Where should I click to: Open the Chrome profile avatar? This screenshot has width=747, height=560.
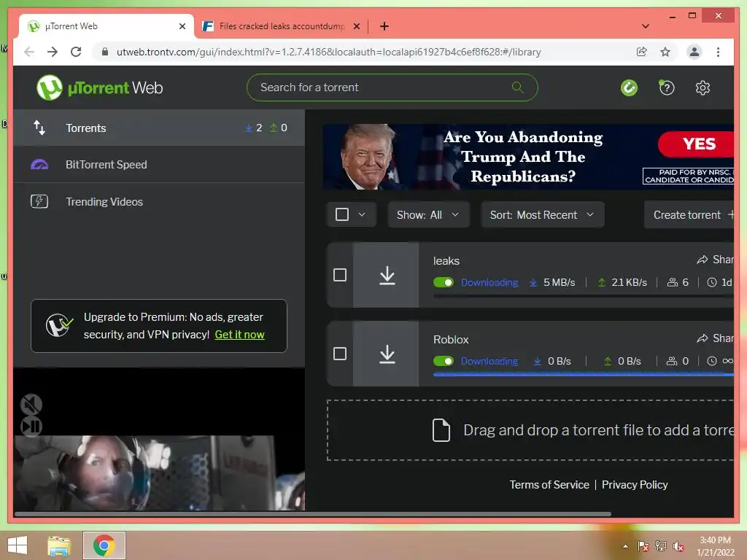pos(694,52)
